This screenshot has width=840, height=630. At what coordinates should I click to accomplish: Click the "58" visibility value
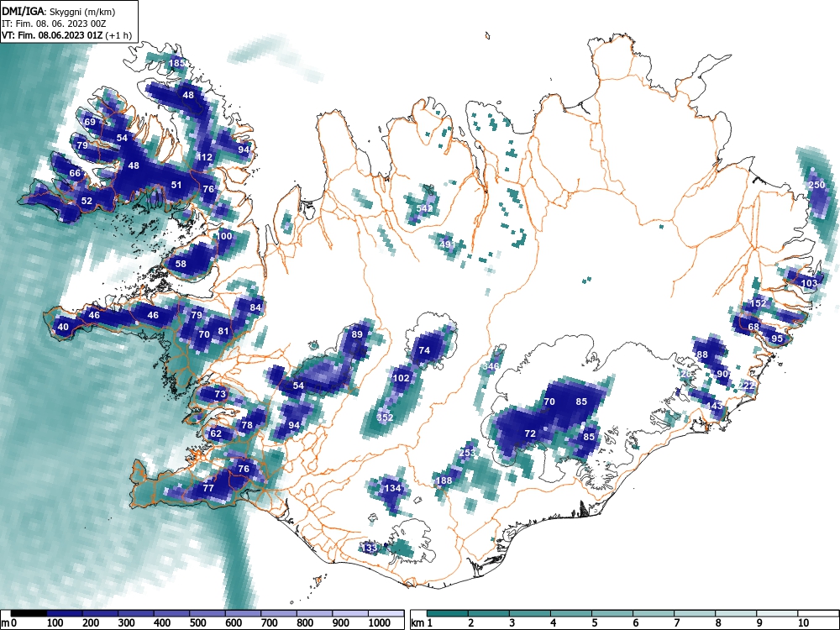pyautogui.click(x=181, y=264)
